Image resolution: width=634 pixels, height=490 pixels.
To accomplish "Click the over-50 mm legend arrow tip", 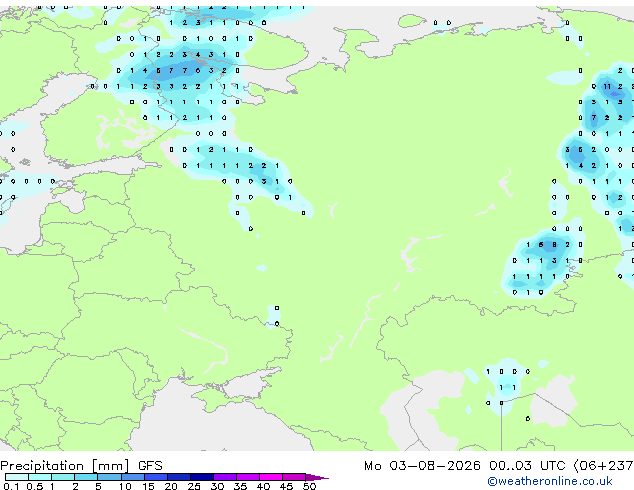I will (x=317, y=477).
